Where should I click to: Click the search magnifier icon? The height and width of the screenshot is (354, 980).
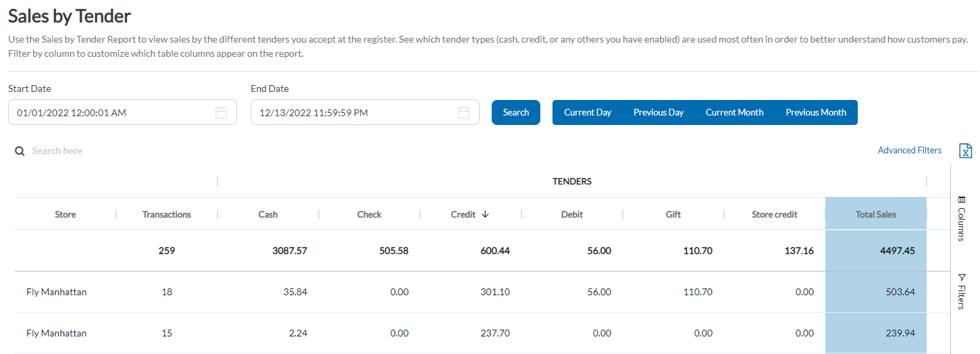20,151
